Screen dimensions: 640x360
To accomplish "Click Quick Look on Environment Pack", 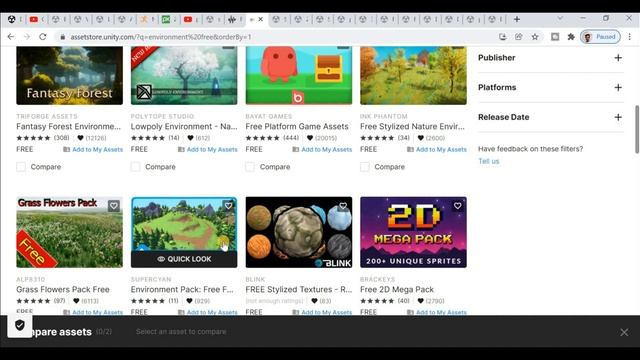I will point(184,259).
